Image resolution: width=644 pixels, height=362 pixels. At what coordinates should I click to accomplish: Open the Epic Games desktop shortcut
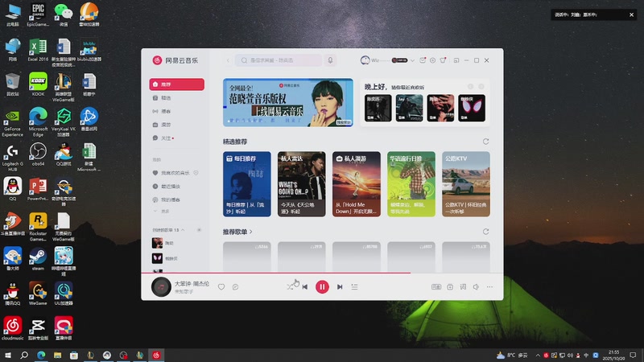[38, 14]
